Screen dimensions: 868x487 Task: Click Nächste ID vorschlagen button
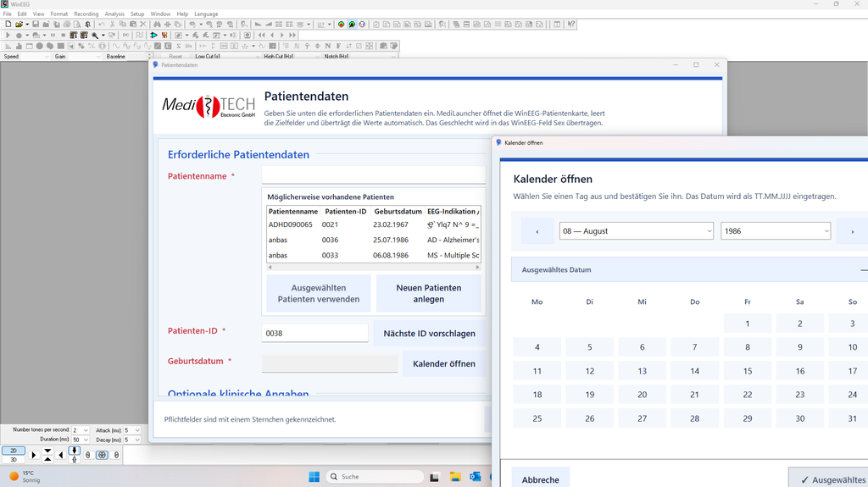(429, 333)
